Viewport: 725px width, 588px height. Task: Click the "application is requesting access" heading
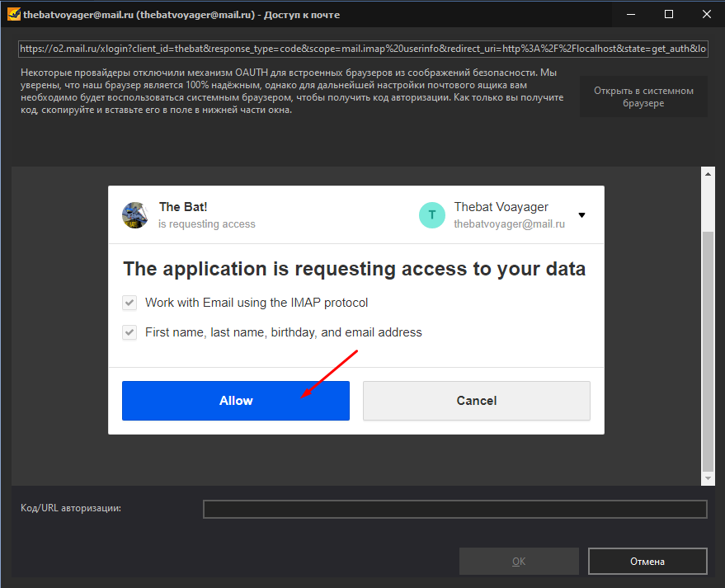coord(354,269)
